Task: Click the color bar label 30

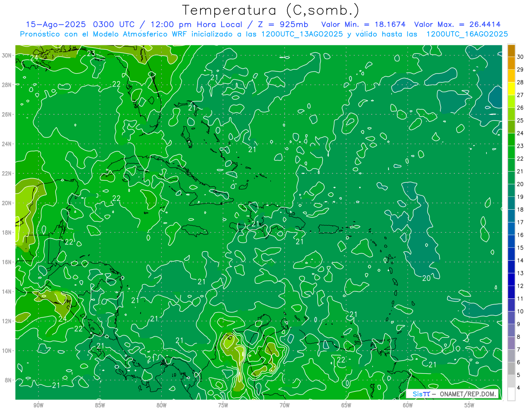Action: click(520, 57)
